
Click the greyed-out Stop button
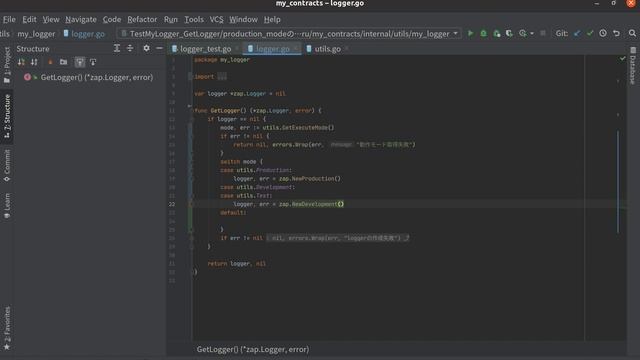543,33
